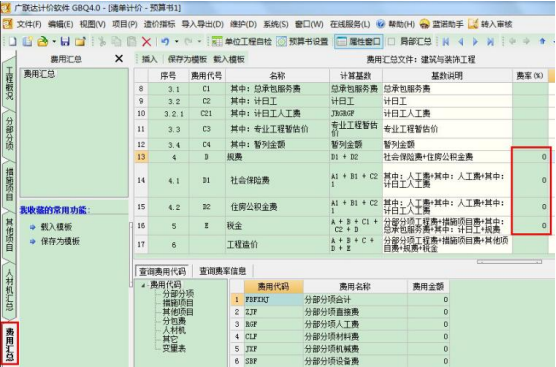Switch to 分部分项 vertical tab
Screen dimensions: 556x367
coord(9,134)
